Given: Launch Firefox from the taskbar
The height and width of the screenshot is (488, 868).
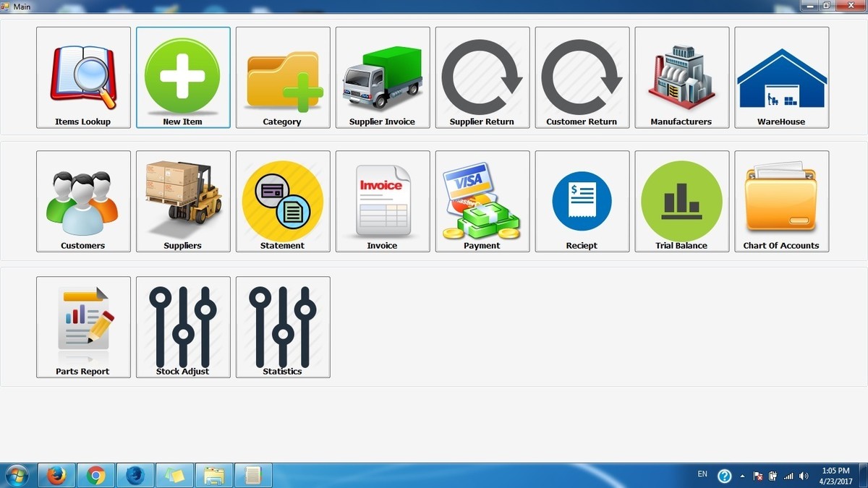Looking at the screenshot, I should coord(56,475).
